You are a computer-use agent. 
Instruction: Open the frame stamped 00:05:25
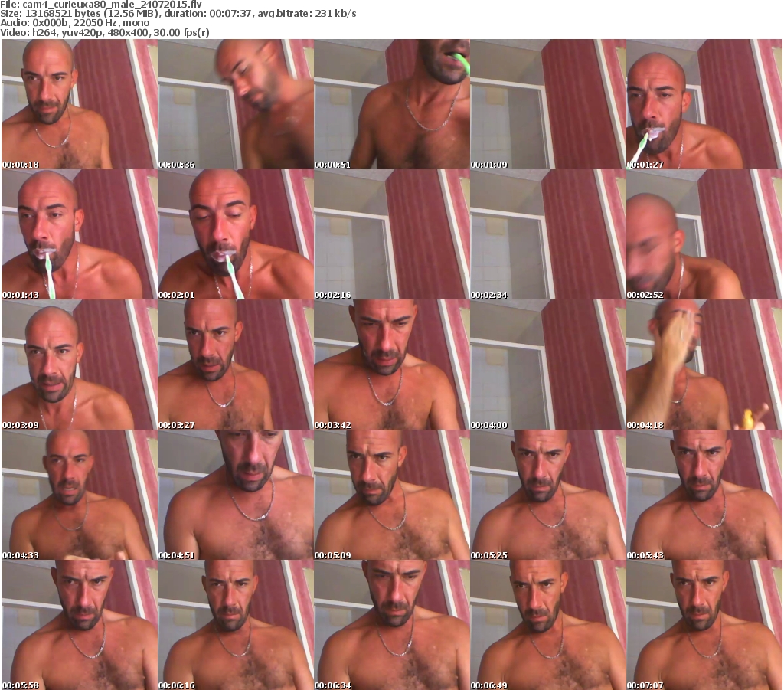click(548, 495)
